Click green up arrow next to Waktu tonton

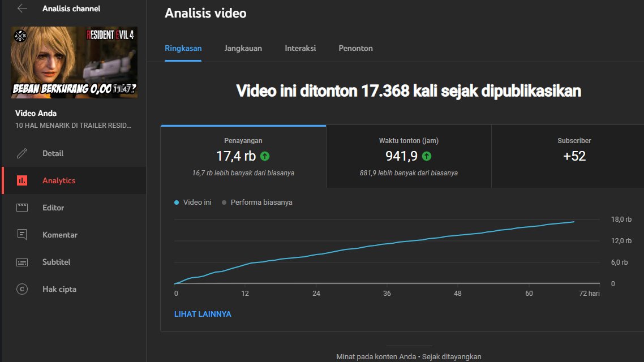pos(427,156)
